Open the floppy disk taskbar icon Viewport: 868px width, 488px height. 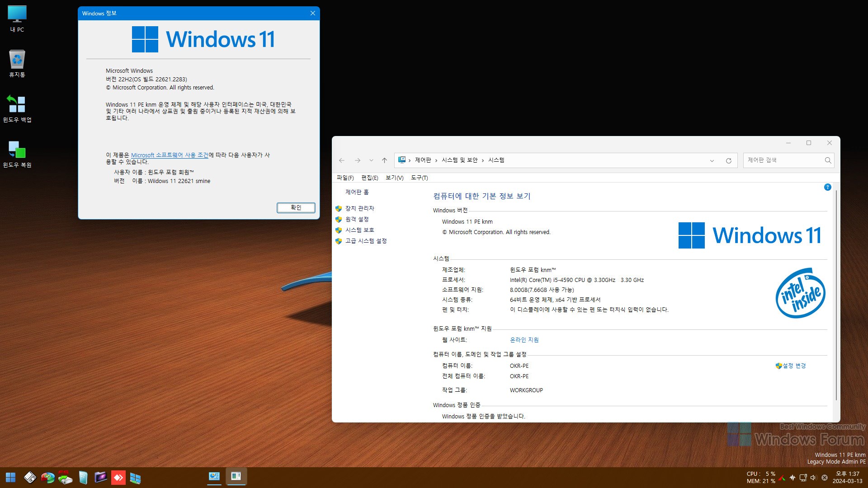click(30, 477)
